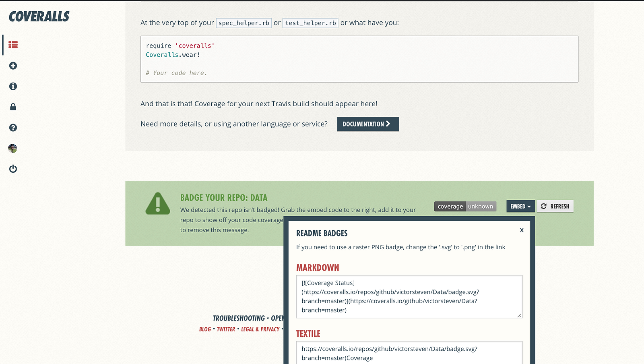The width and height of the screenshot is (644, 364).
Task: Click the lock icon in sidebar
Action: tap(13, 107)
